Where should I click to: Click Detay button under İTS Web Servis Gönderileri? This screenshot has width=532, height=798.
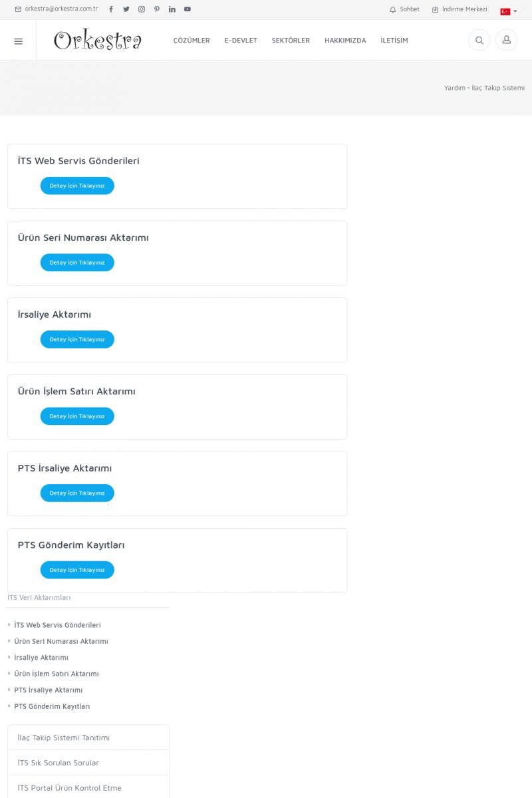click(77, 186)
